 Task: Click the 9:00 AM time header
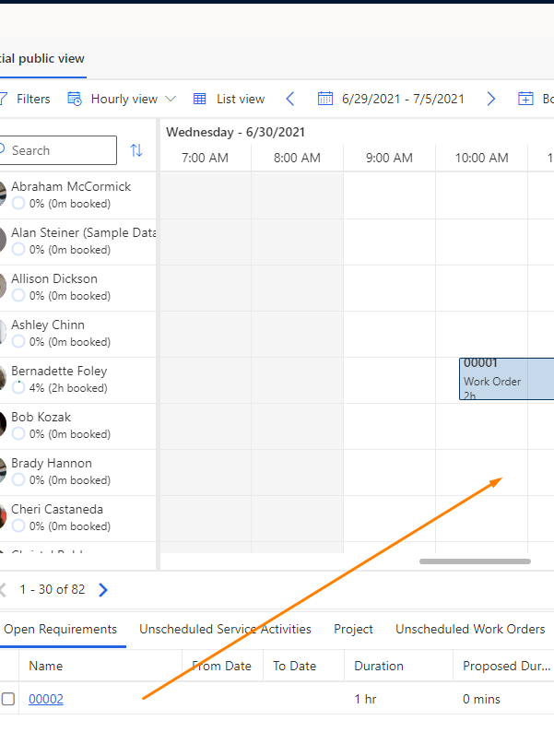pyautogui.click(x=389, y=158)
